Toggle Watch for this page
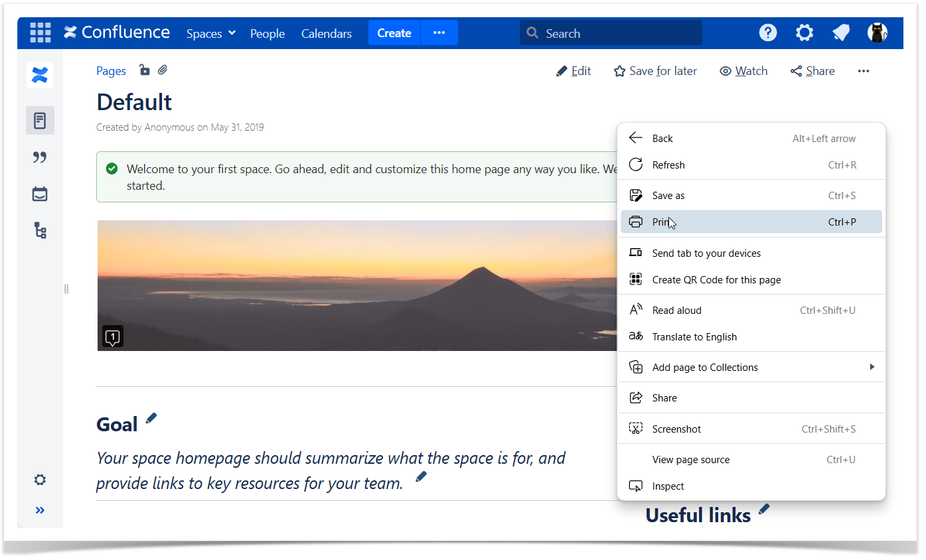The width and height of the screenshot is (926, 560). (743, 71)
